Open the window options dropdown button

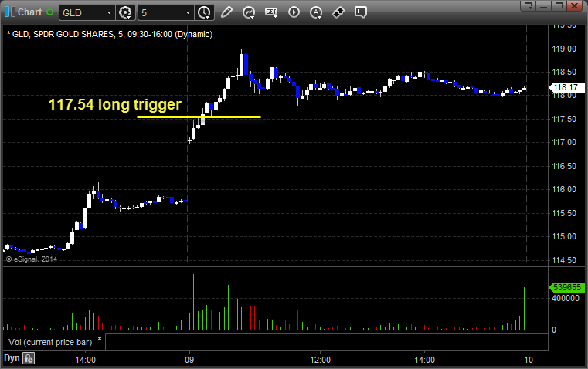pyautogui.click(x=528, y=5)
